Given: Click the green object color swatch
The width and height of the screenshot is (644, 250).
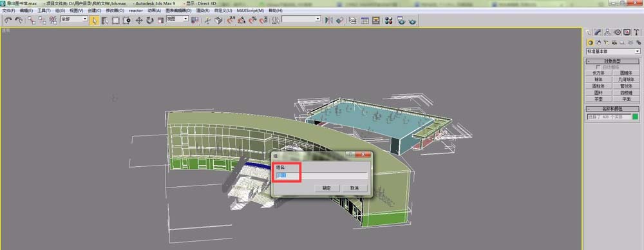Looking at the screenshot, I should point(636,117).
